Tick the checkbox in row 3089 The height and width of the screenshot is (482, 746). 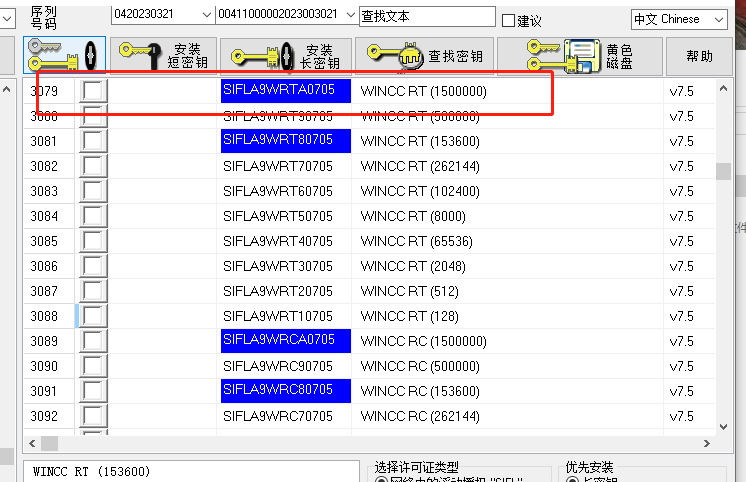[x=93, y=341]
